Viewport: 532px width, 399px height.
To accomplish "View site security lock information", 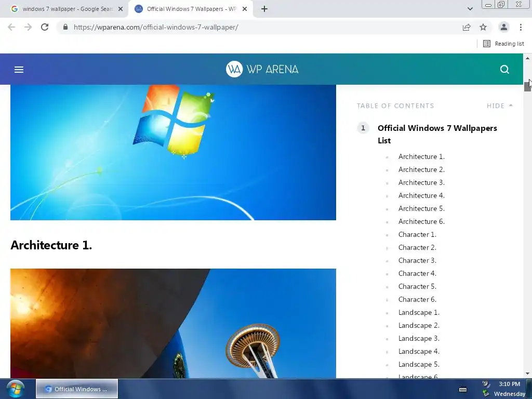I will pos(65,27).
